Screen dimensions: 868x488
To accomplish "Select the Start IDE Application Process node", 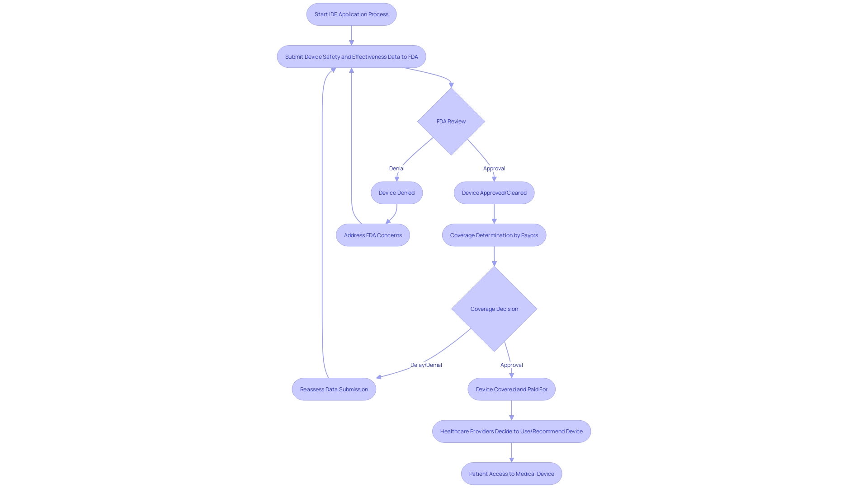I will point(351,14).
